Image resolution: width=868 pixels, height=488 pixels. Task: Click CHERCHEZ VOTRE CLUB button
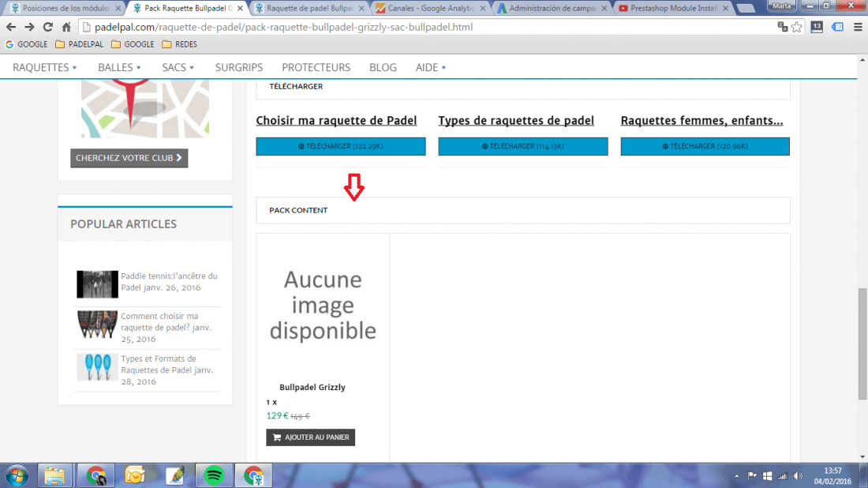click(129, 158)
